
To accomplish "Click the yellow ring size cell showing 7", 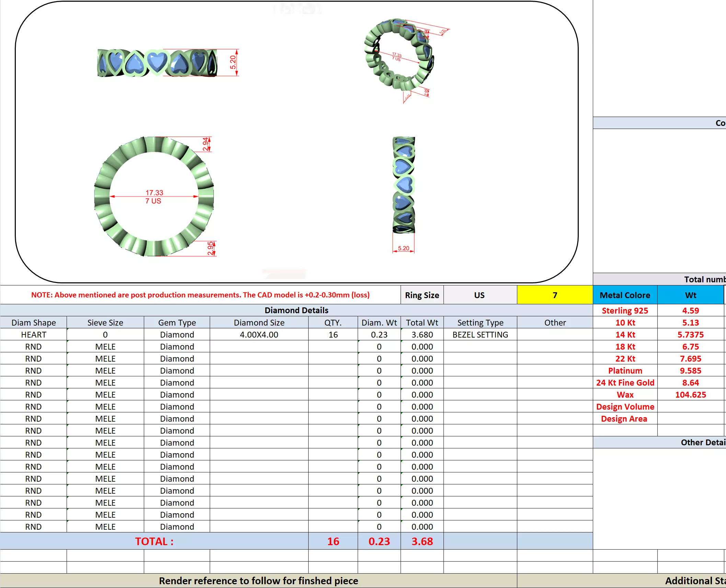I will tap(554, 295).
